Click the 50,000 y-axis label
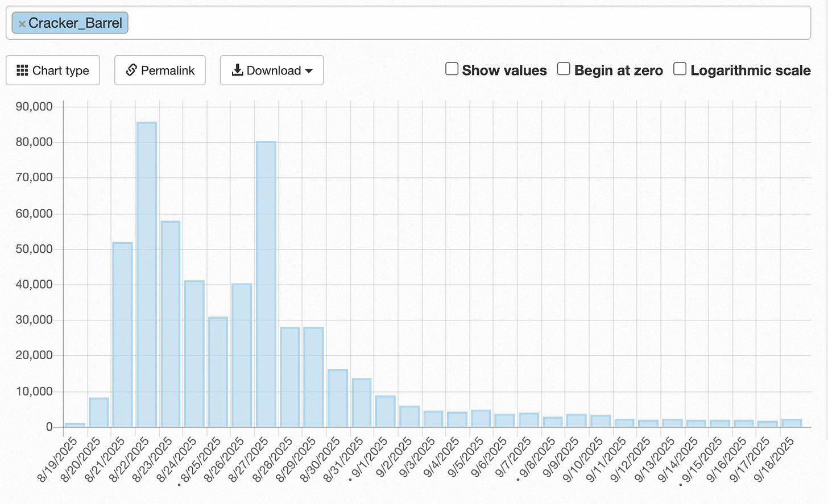 click(x=34, y=249)
